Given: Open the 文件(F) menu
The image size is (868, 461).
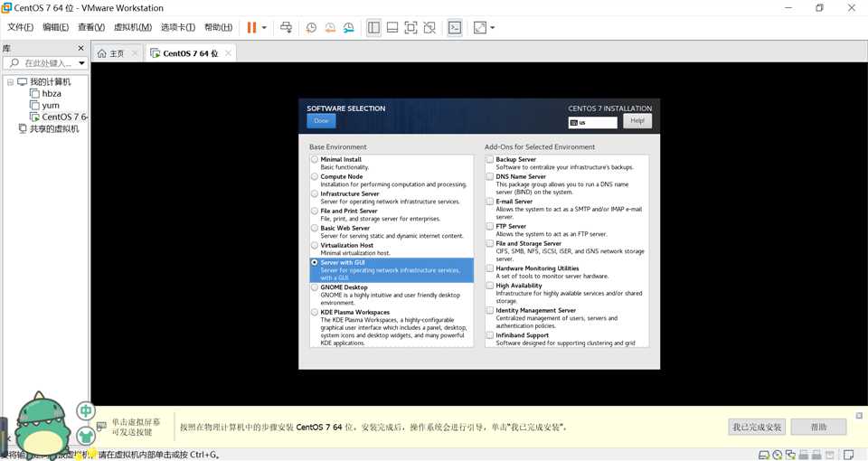Looking at the screenshot, I should 21,27.
